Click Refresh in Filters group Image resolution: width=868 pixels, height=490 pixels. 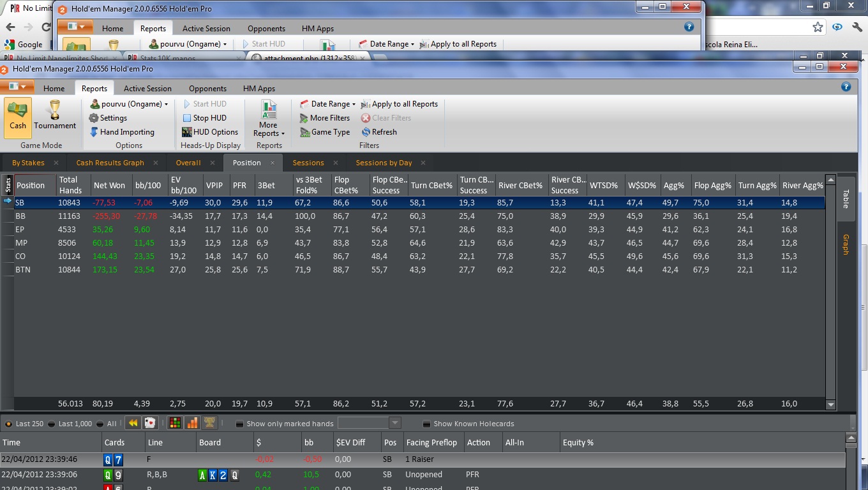379,132
